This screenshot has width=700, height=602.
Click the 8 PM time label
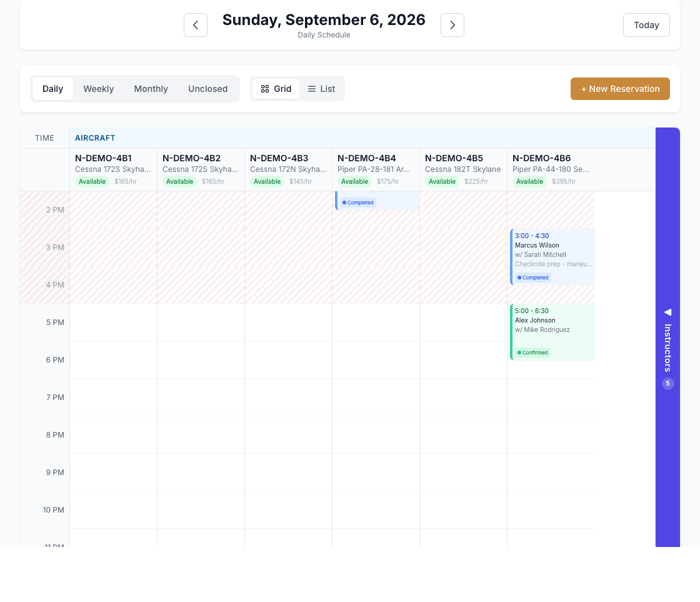[x=55, y=435]
